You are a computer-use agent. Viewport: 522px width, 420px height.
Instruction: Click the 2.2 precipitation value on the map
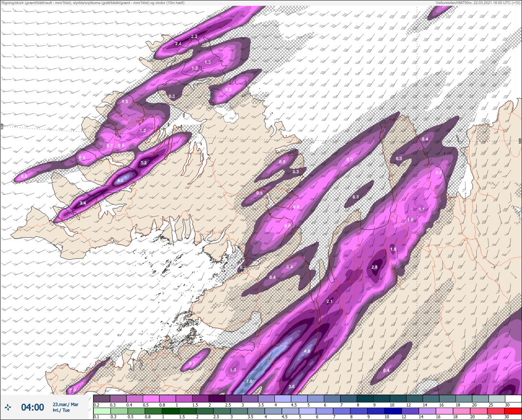coord(194,36)
